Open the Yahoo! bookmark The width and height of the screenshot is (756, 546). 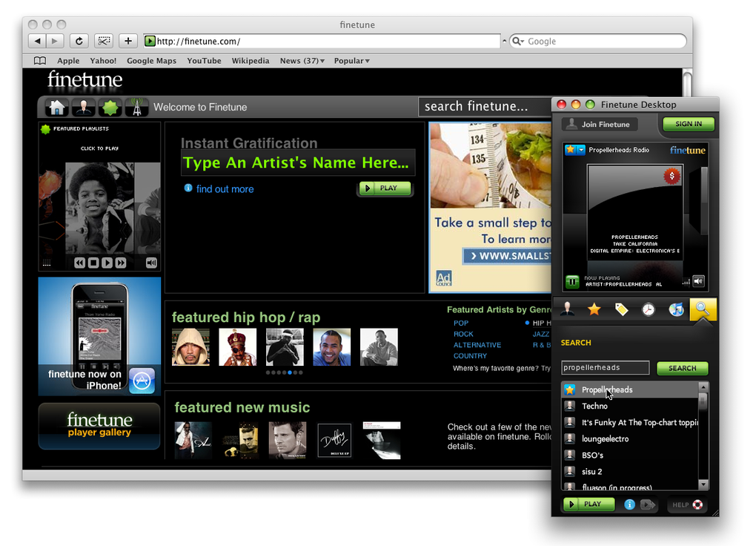(103, 61)
